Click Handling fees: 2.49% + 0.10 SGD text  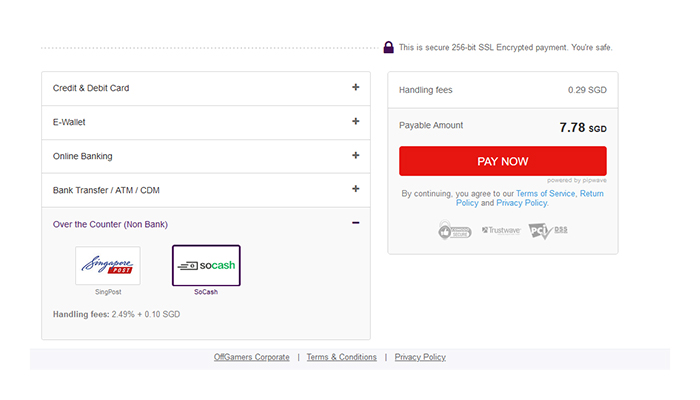coord(117,314)
